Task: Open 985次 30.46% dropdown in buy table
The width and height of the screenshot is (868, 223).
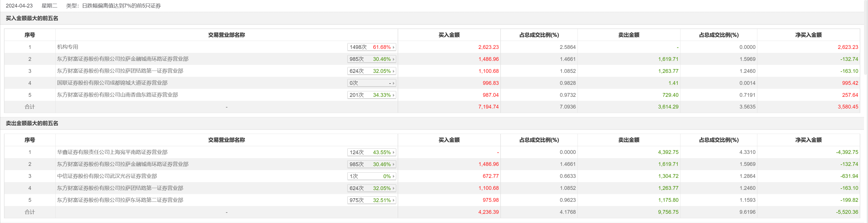Action: (x=393, y=59)
